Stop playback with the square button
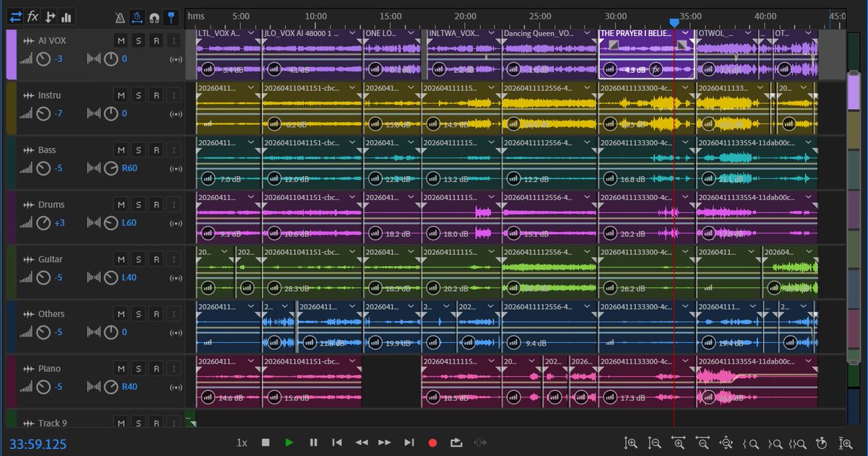868x456 pixels. pos(265,442)
